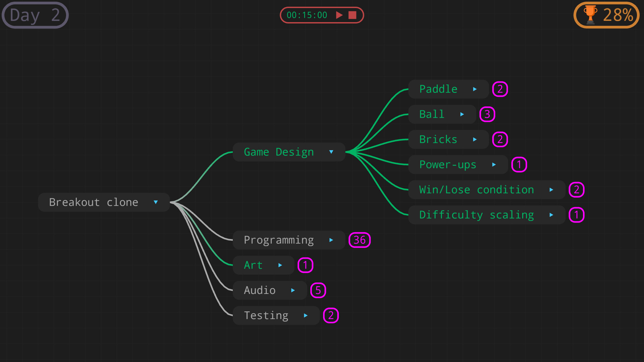This screenshot has height=362, width=644.
Task: Select the Audio node
Action: point(259,290)
